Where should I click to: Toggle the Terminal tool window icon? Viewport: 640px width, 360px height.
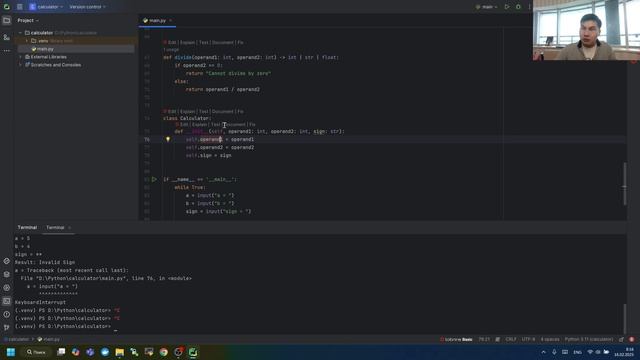coord(7,301)
